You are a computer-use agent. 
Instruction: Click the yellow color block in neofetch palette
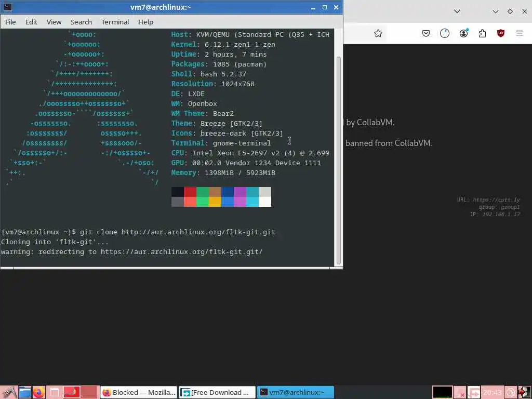[x=215, y=202]
